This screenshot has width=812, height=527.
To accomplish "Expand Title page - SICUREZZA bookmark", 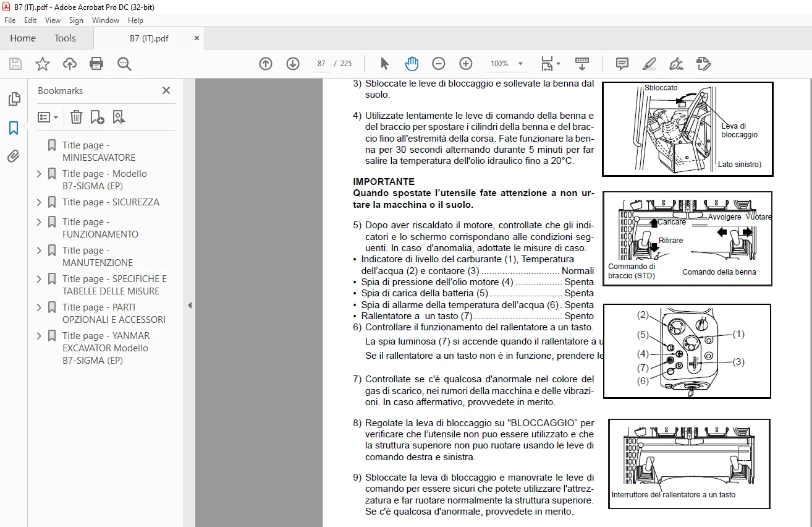I will tap(40, 202).
